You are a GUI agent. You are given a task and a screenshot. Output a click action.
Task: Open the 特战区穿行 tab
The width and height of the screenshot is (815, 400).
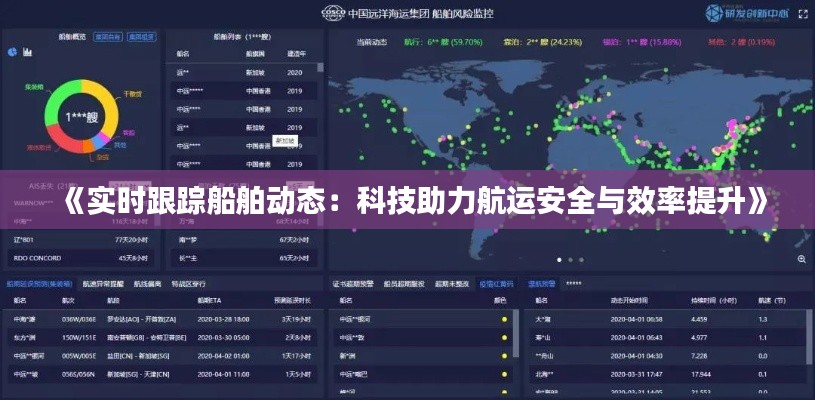point(188,284)
